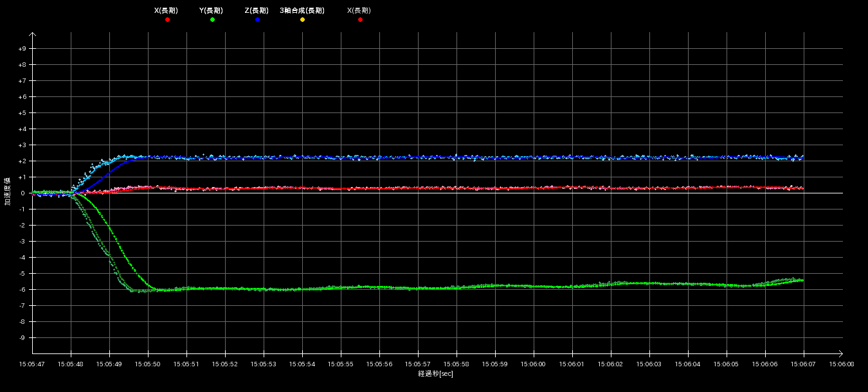Click the green Y(長期) legend dot
The image size is (868, 392).
pyautogui.click(x=212, y=20)
